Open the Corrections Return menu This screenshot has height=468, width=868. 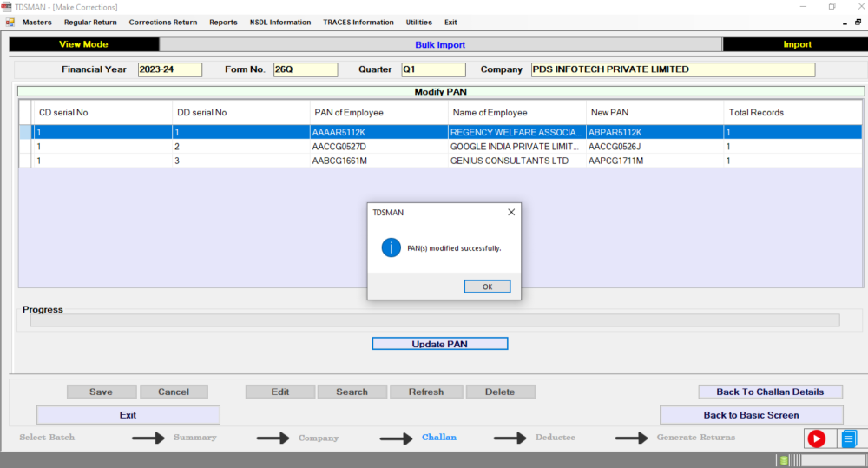click(x=163, y=23)
